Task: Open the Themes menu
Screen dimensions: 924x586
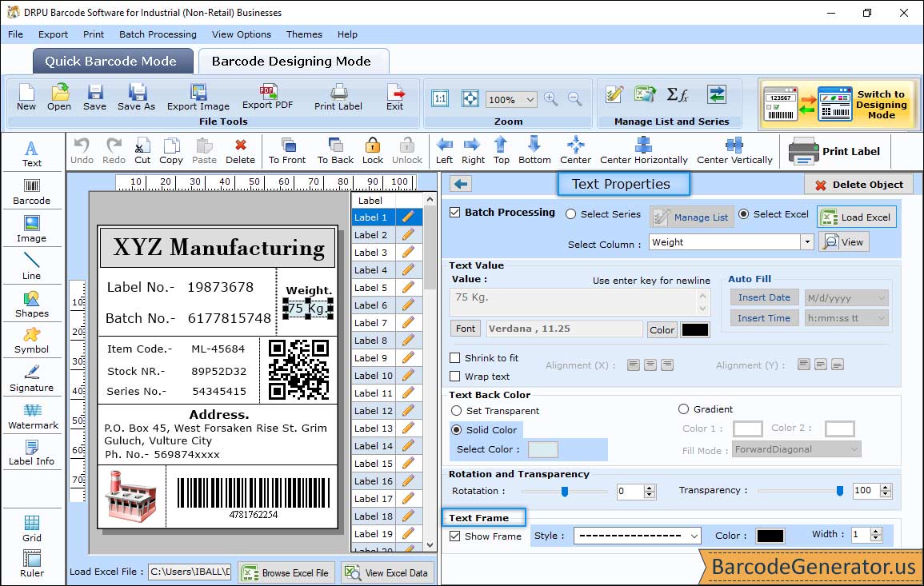Action: (x=304, y=34)
